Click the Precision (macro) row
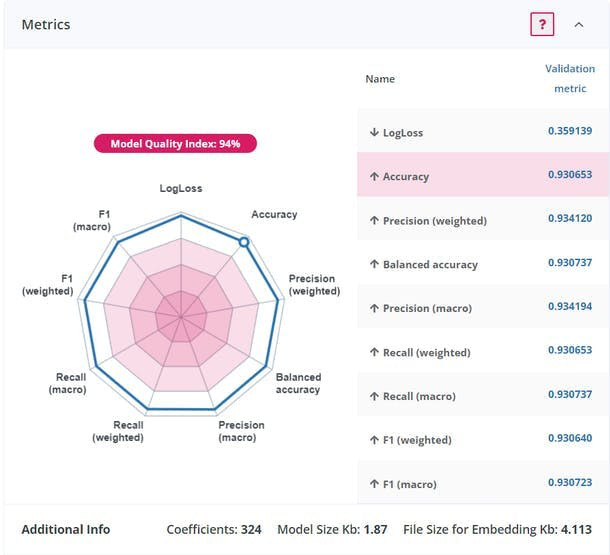The image size is (610, 555). coord(480,308)
